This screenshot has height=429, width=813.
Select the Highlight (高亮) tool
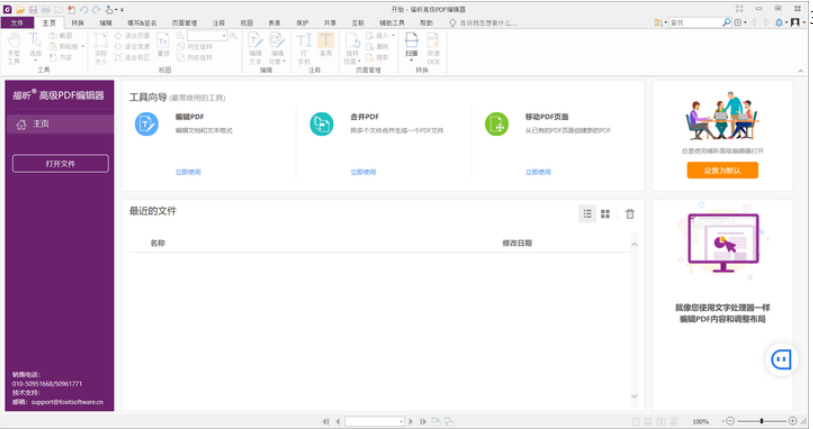(326, 45)
